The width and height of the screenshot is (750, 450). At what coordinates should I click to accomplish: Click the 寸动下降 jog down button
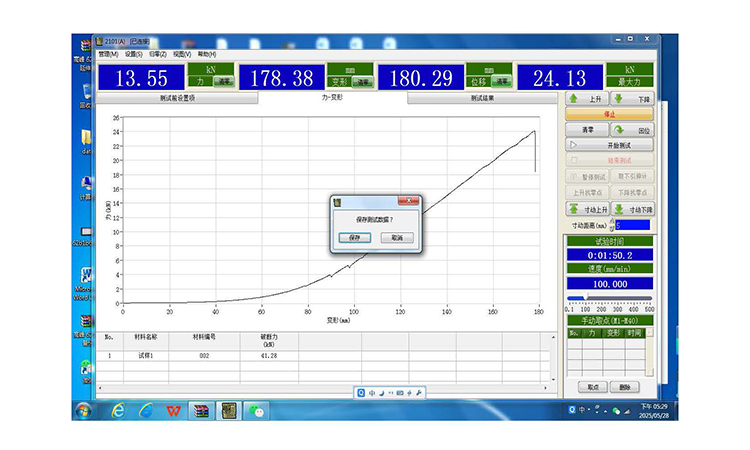click(632, 210)
